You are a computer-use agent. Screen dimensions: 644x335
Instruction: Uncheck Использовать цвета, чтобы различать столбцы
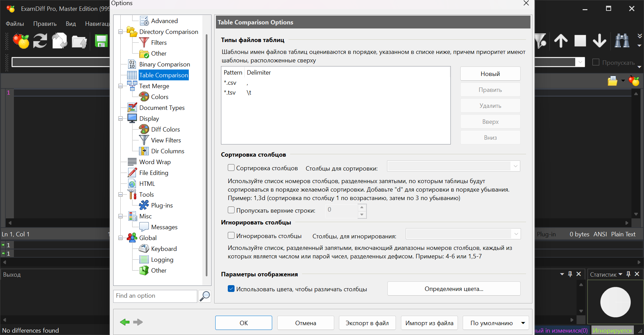[x=231, y=289]
